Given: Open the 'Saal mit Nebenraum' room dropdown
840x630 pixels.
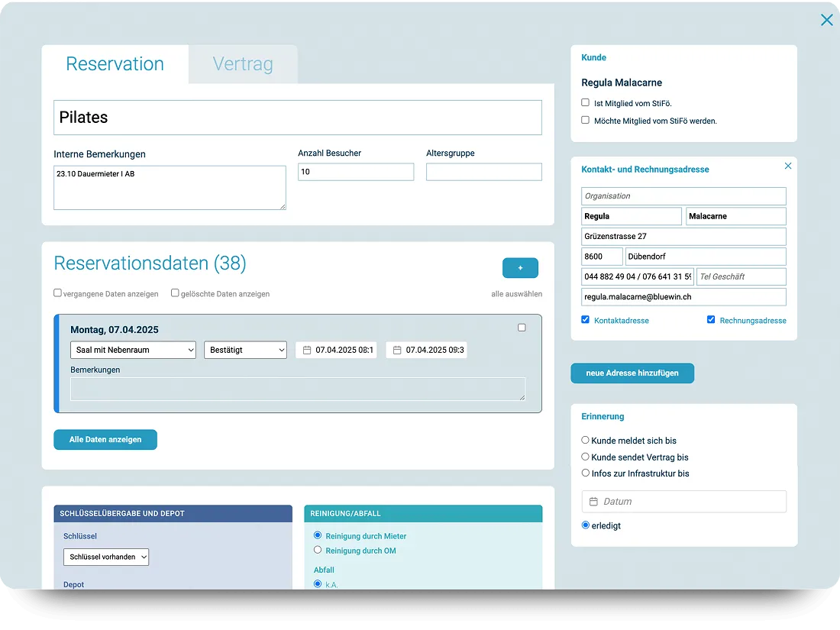Looking at the screenshot, I should point(133,350).
